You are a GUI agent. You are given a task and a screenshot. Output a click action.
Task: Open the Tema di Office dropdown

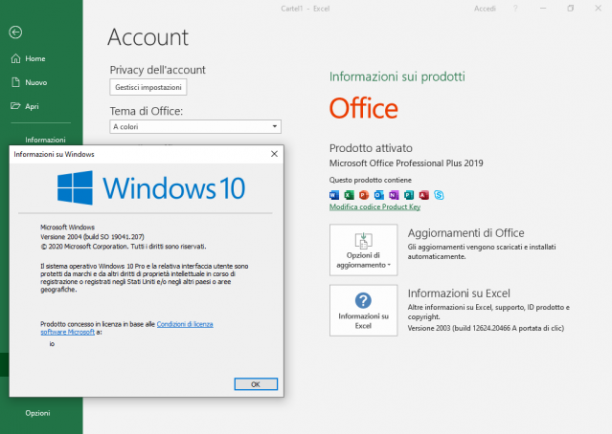click(195, 126)
